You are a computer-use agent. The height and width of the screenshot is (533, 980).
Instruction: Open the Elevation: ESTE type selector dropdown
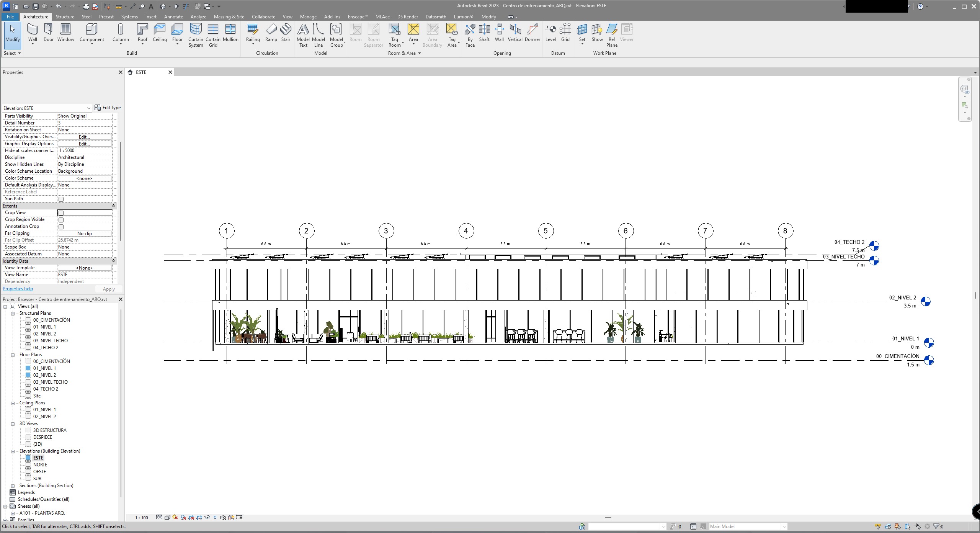pyautogui.click(x=88, y=108)
